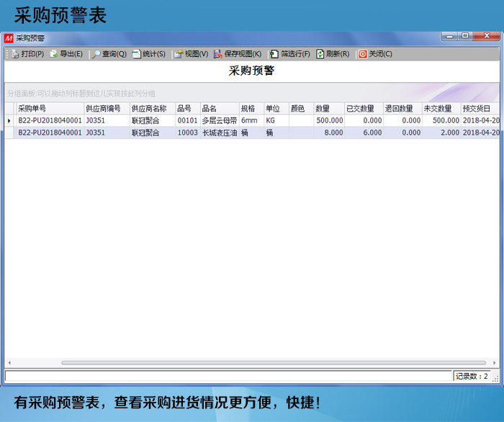Screen dimensions: 504x422
Task: Click 6mm specification cell
Action: click(252, 121)
